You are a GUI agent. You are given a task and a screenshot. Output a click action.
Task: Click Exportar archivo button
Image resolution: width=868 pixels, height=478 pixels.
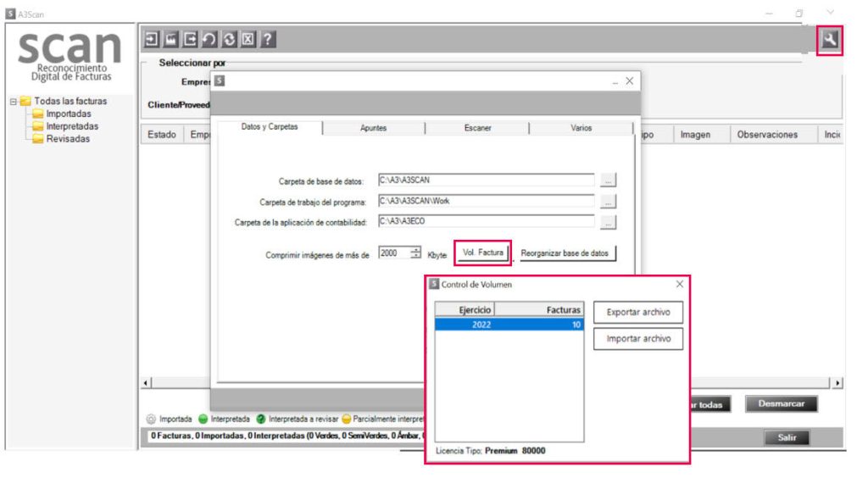(x=637, y=312)
